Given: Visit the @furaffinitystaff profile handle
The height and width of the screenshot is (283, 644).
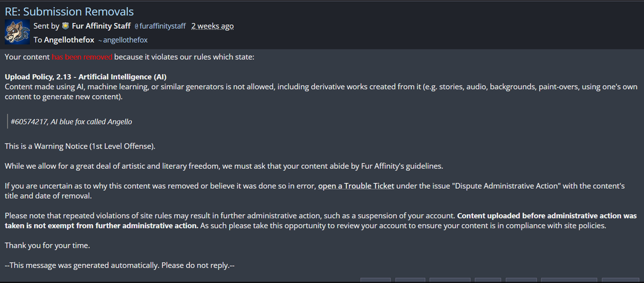Looking at the screenshot, I should 160,26.
